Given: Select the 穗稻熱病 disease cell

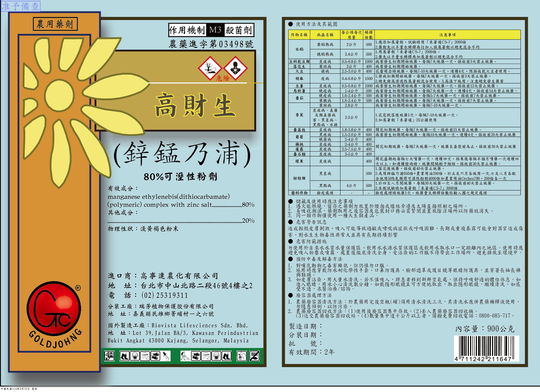Looking at the screenshot, I should click(325, 54).
